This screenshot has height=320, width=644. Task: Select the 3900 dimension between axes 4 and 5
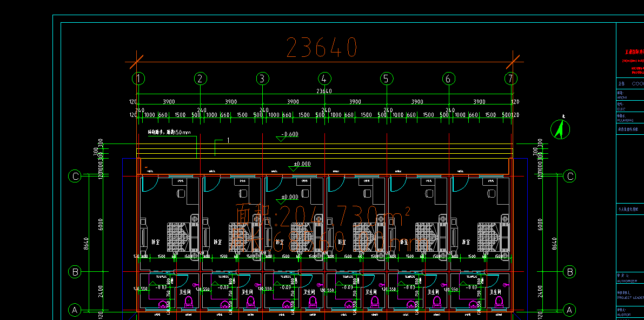[355, 102]
